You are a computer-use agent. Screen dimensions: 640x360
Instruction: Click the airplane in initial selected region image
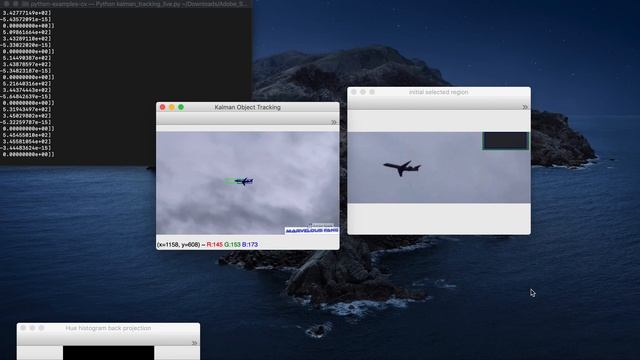(402, 168)
